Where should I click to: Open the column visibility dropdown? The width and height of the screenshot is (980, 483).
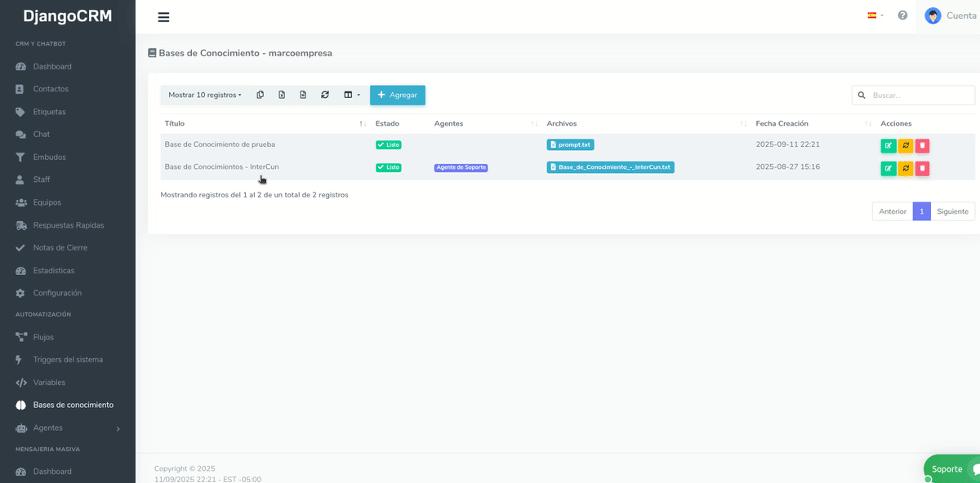pos(352,95)
